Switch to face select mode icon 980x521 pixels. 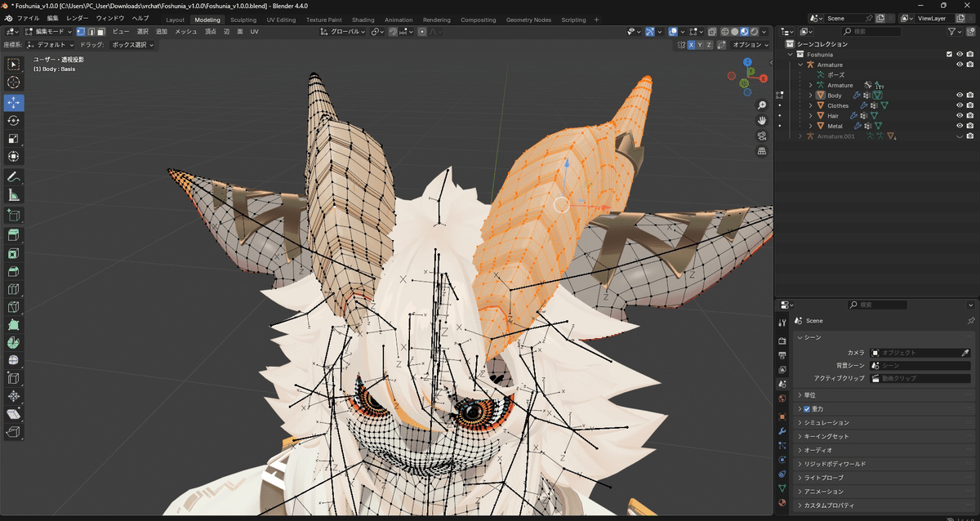[100, 32]
